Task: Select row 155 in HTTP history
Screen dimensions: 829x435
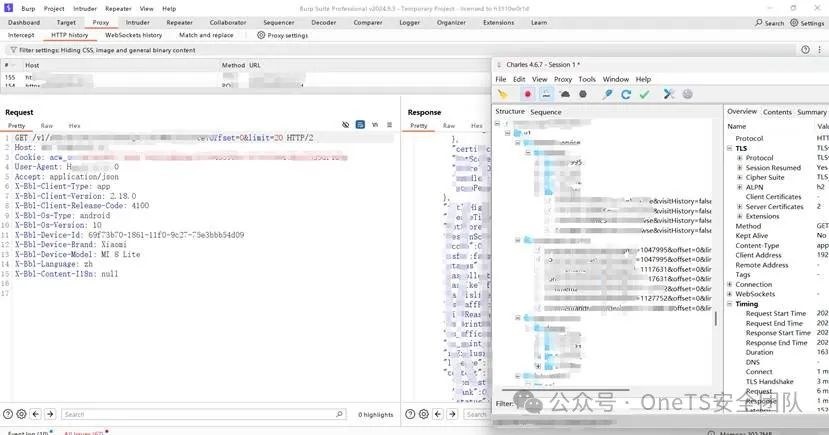Action: pyautogui.click(x=245, y=77)
